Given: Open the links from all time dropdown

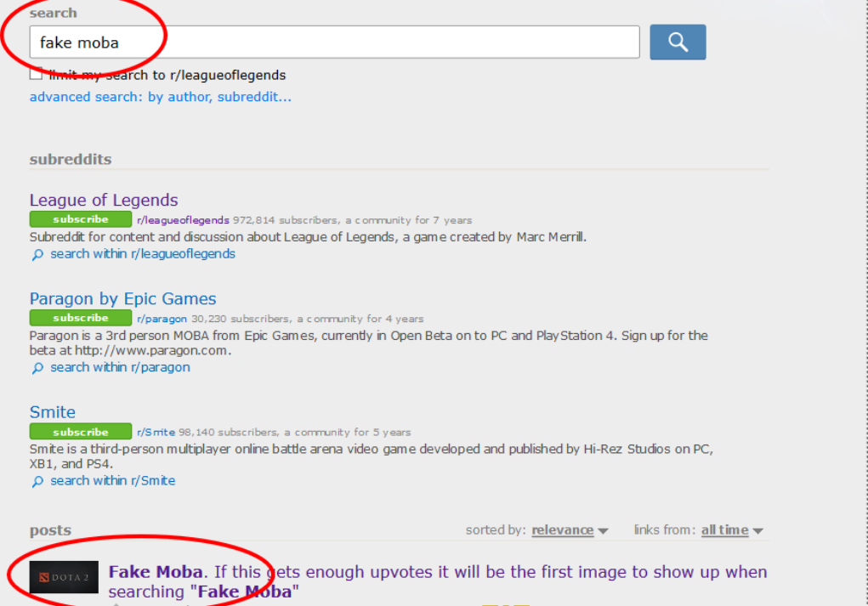Looking at the screenshot, I should (x=732, y=530).
